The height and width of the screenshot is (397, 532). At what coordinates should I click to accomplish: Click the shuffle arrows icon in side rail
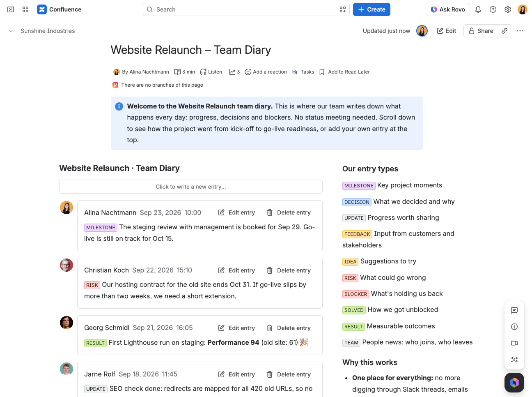(514, 360)
